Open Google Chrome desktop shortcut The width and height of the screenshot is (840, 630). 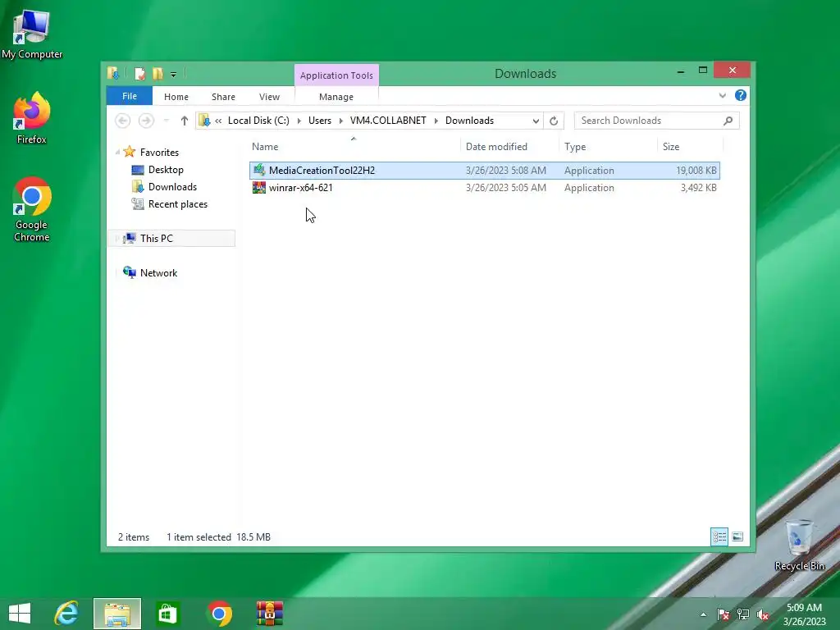pos(32,209)
